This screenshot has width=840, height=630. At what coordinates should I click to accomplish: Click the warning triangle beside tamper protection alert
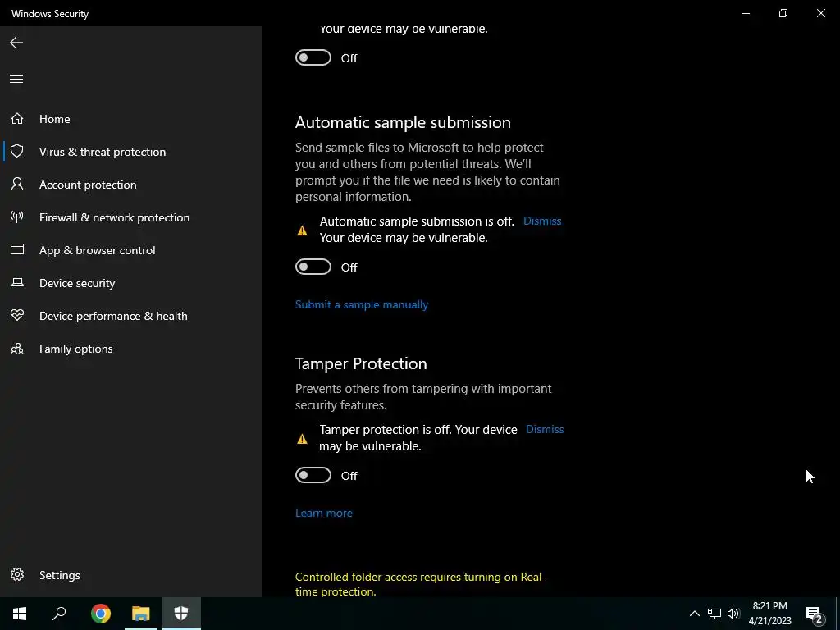302,439
